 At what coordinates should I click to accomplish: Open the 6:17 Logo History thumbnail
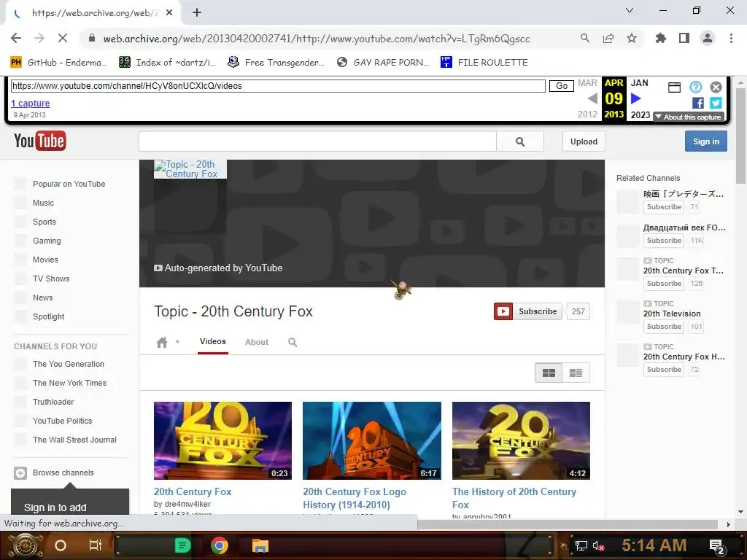[372, 440]
